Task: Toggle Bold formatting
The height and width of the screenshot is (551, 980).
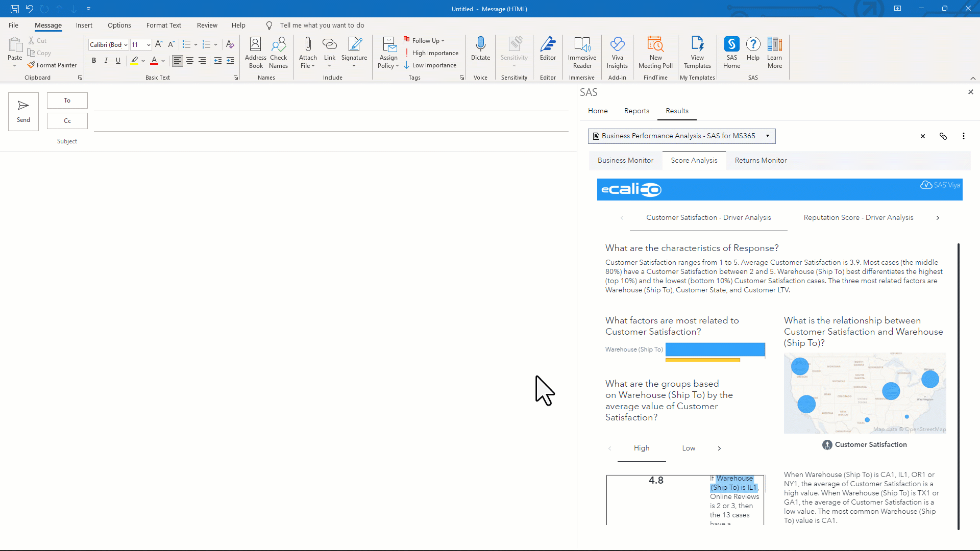Action: (x=94, y=61)
